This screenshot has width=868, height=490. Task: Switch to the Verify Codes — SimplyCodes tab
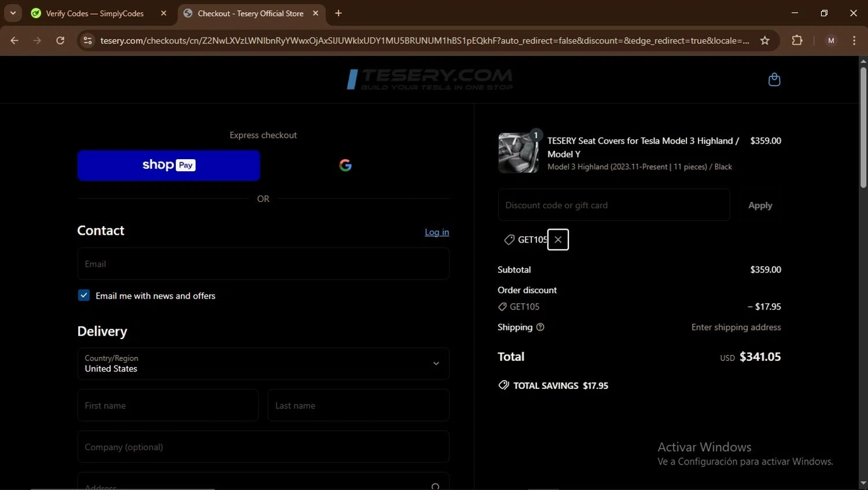(95, 13)
